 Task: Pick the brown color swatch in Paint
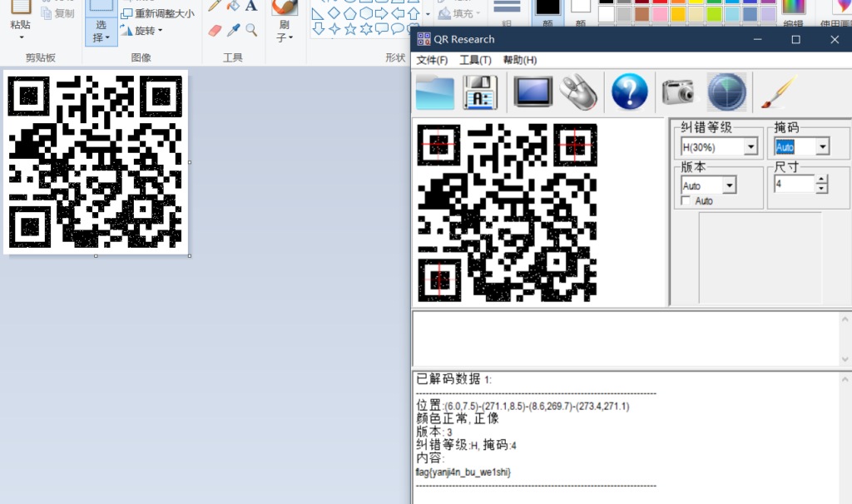coord(641,13)
